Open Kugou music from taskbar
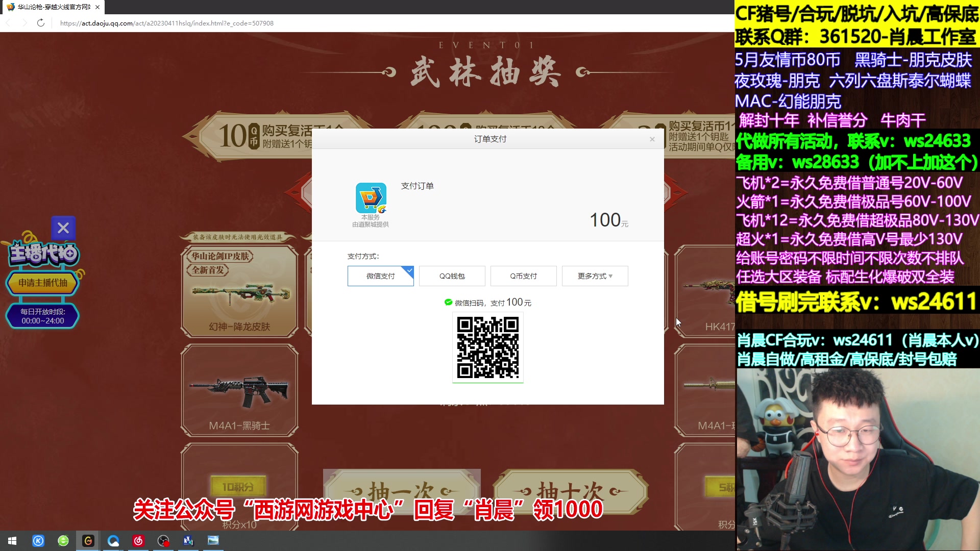 click(x=38, y=541)
